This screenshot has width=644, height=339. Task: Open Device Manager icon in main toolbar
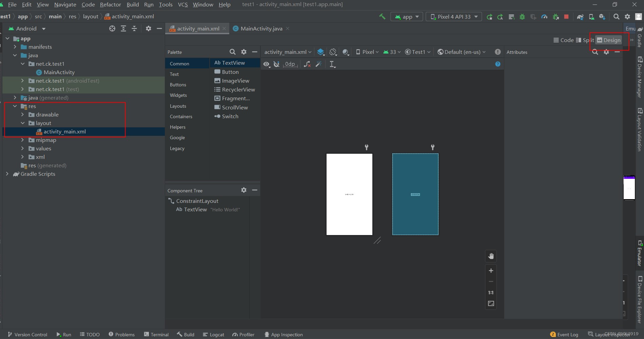coord(591,17)
